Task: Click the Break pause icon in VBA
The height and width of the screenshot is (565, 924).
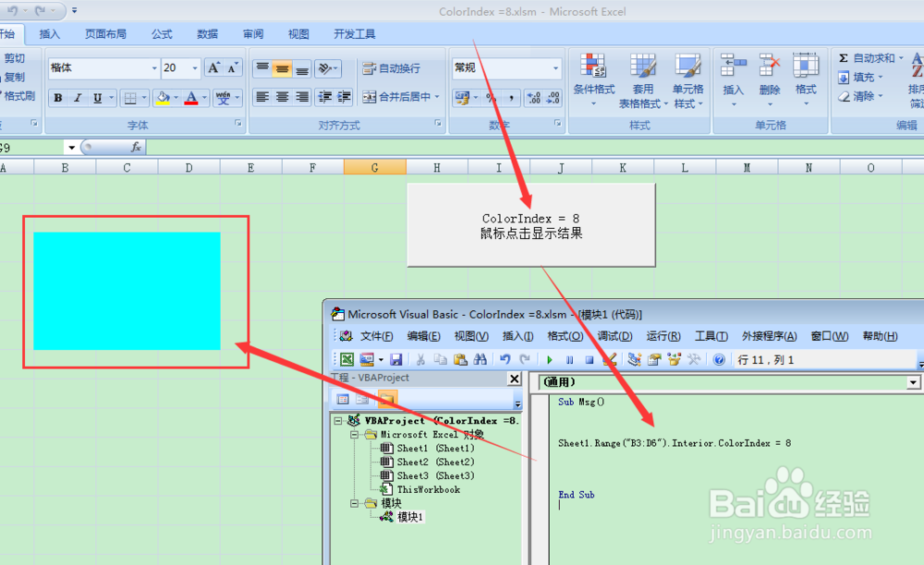Action: click(x=569, y=360)
